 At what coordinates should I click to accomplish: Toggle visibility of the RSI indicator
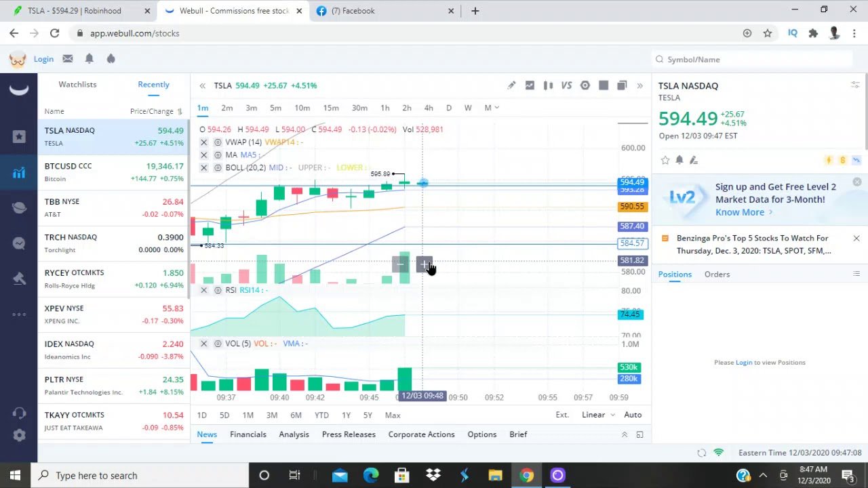[218, 290]
